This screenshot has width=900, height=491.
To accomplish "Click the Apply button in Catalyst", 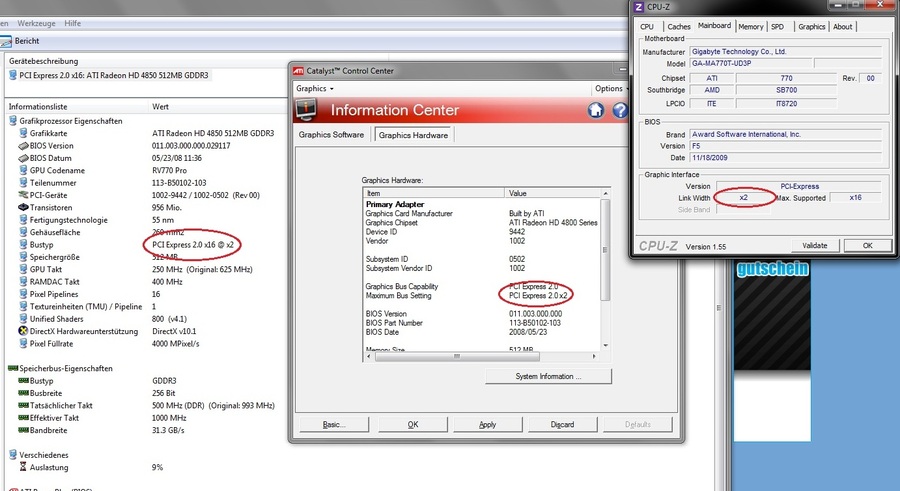I will 487,424.
